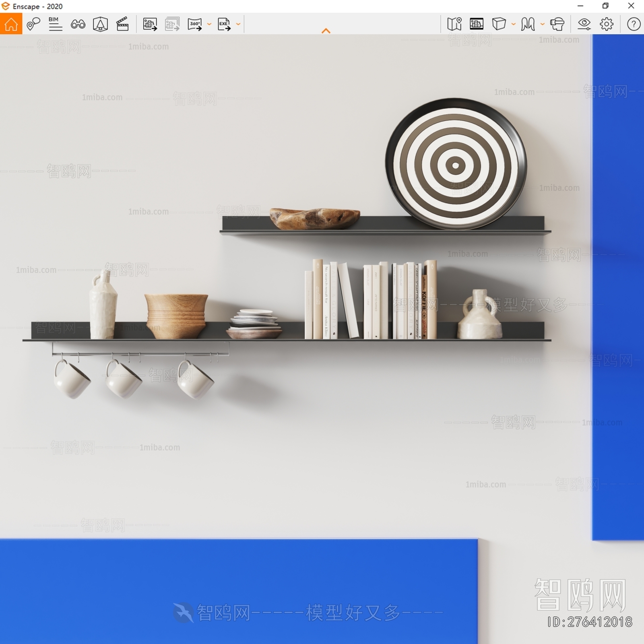Restore down the Enscape window
644x644 pixels.
pyautogui.click(x=605, y=6)
